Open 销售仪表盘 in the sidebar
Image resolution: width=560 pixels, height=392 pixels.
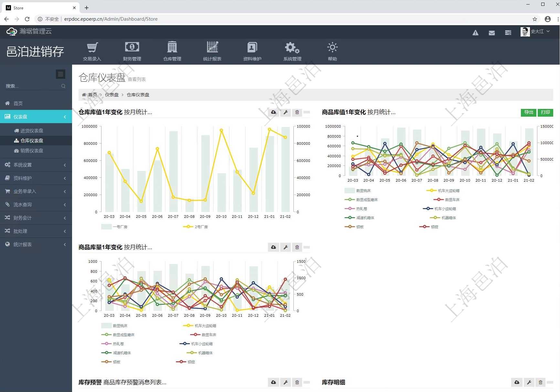pyautogui.click(x=36, y=151)
